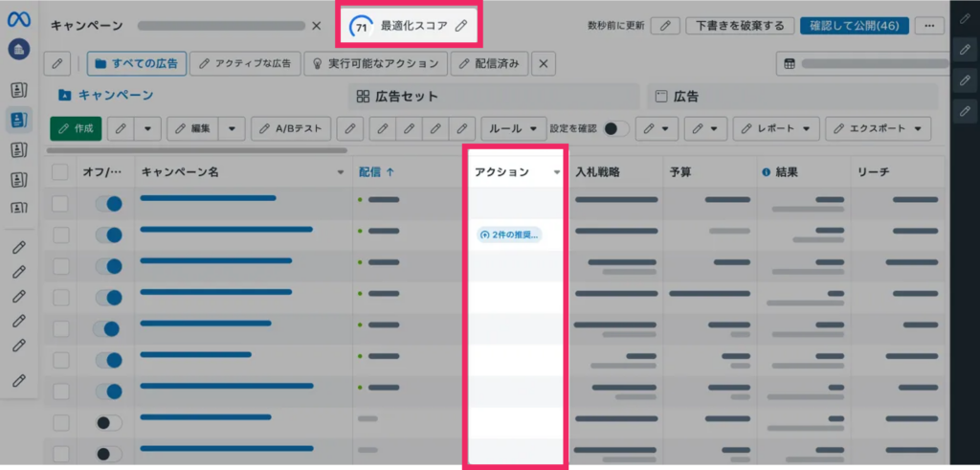
Task: Click the pencil button right of 作成
Action: click(x=122, y=128)
